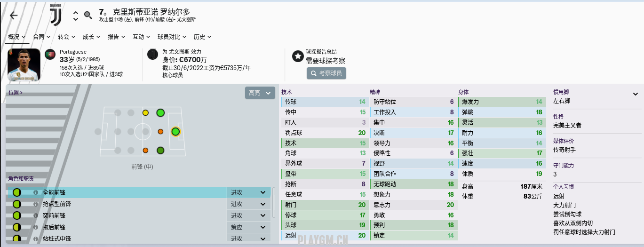Click the roles list vertical scrollbar
Screen dimensions: 644x247
(274, 202)
